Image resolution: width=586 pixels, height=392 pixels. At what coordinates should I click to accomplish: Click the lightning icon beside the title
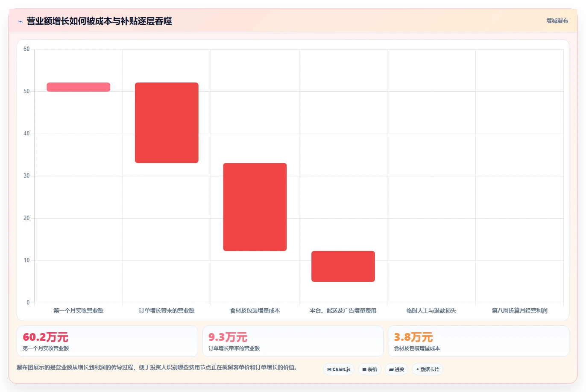coord(20,21)
